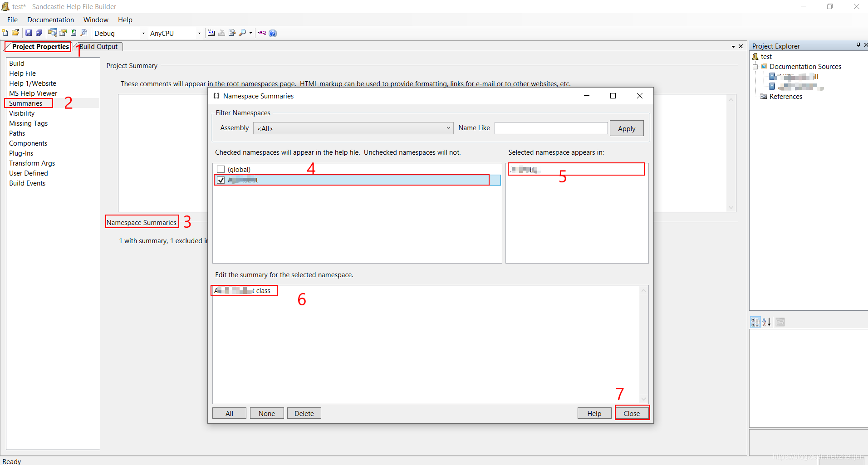Viewport: 868px width, 465px height.
Task: Click the Documentation Sources folder icon
Action: pyautogui.click(x=764, y=66)
